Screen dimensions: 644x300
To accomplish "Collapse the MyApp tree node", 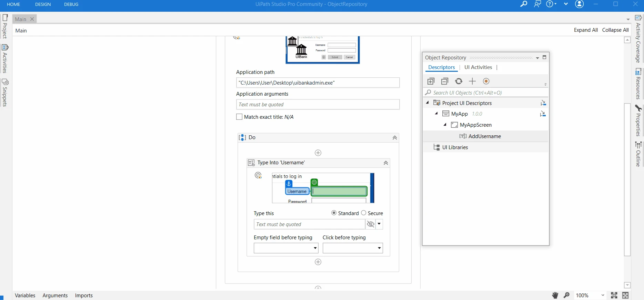I will pos(436,114).
